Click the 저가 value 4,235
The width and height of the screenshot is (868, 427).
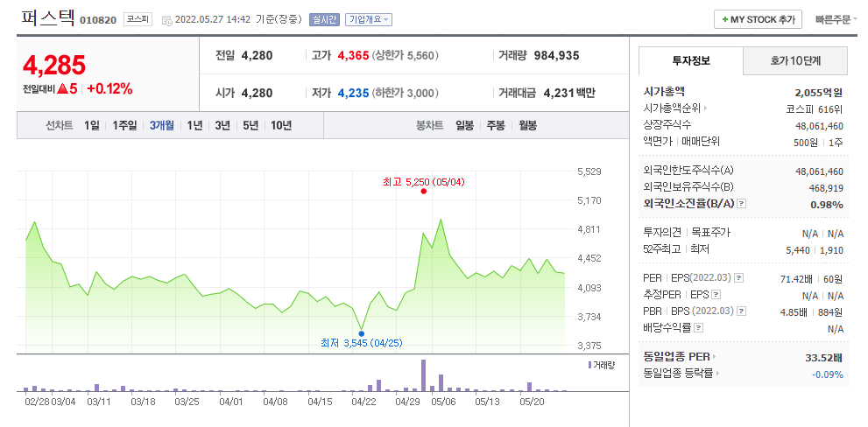353,93
